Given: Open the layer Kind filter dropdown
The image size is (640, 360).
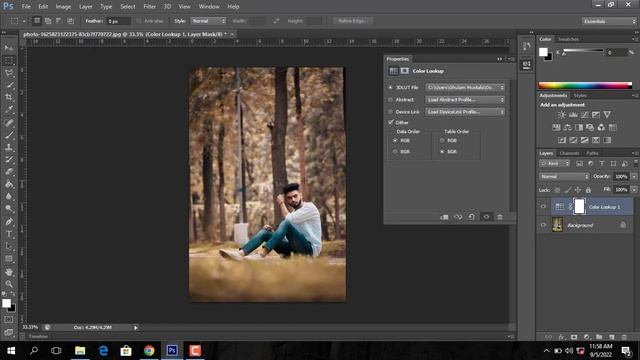Looking at the screenshot, I should 555,164.
